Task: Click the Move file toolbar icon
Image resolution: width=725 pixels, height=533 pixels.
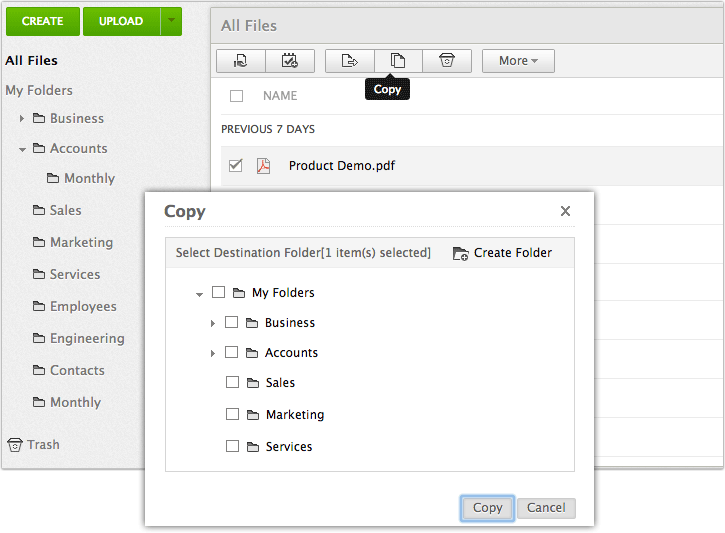Action: (350, 61)
